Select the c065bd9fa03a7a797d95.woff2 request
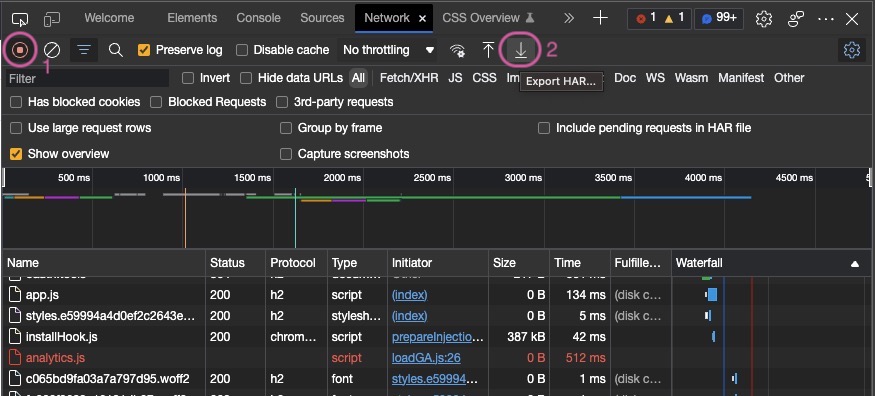 tap(438, 379)
